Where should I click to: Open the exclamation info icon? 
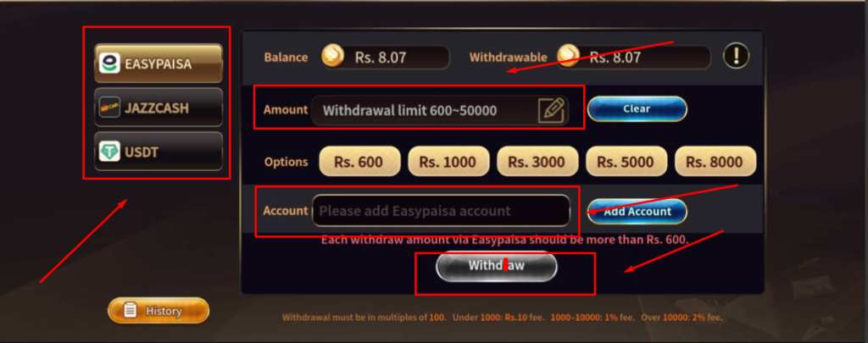pos(737,56)
